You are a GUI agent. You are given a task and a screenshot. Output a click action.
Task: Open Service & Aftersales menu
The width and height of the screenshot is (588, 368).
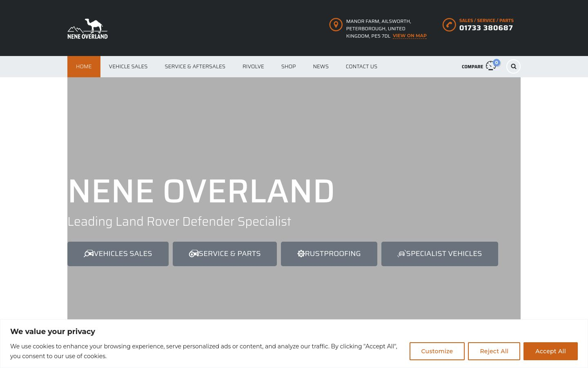click(195, 66)
